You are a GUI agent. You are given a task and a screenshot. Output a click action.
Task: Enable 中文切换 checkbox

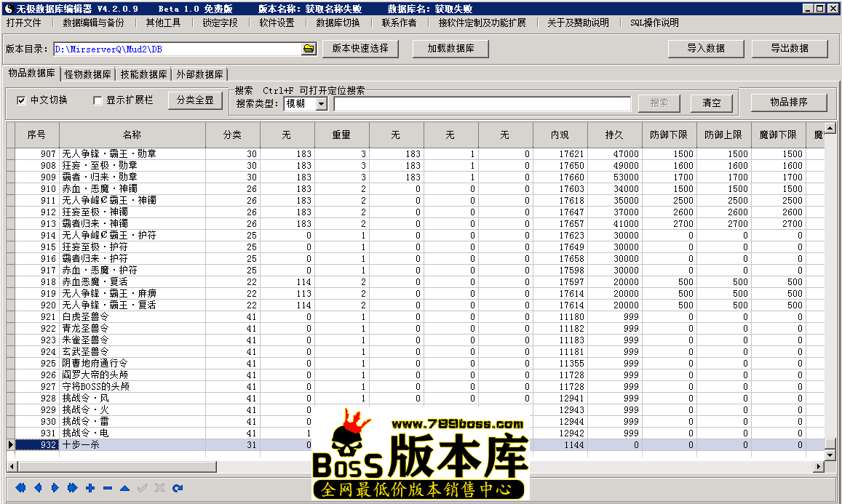click(x=21, y=100)
